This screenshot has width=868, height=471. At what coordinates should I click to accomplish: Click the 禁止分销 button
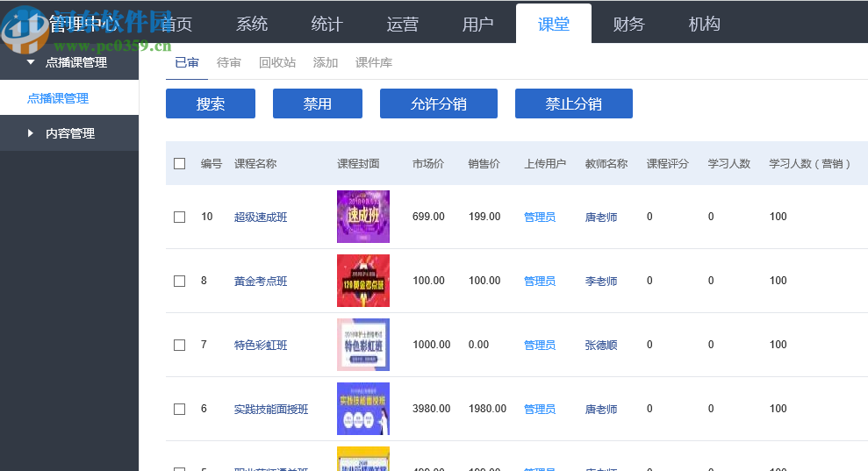pyautogui.click(x=573, y=103)
